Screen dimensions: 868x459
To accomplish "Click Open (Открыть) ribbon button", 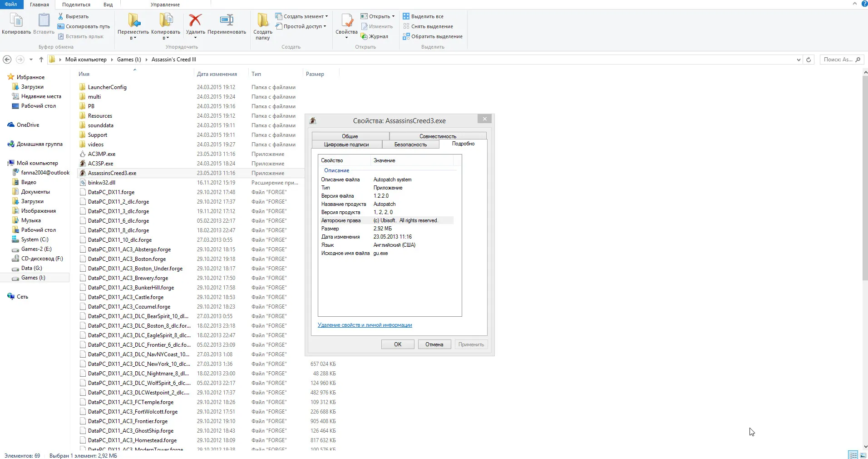I will point(377,16).
